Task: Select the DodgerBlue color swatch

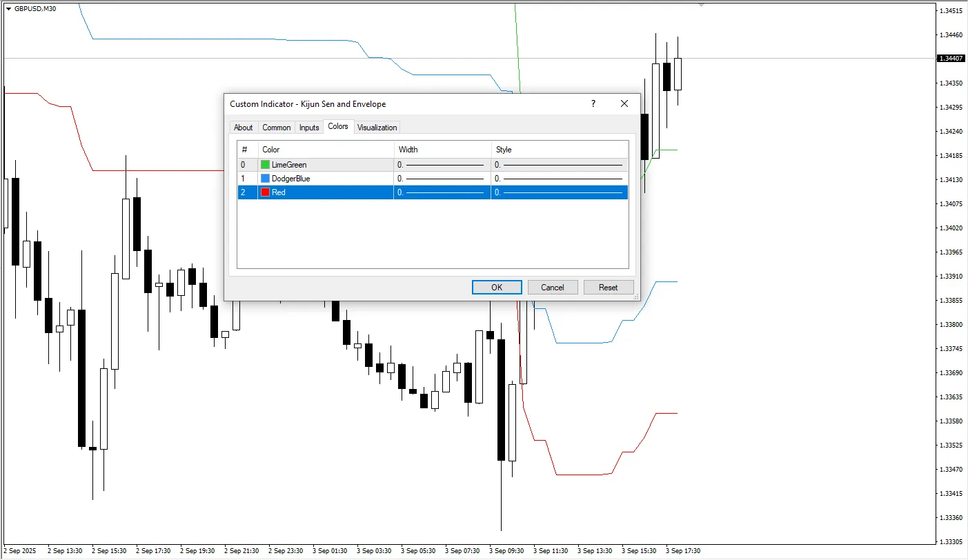Action: pyautogui.click(x=265, y=179)
